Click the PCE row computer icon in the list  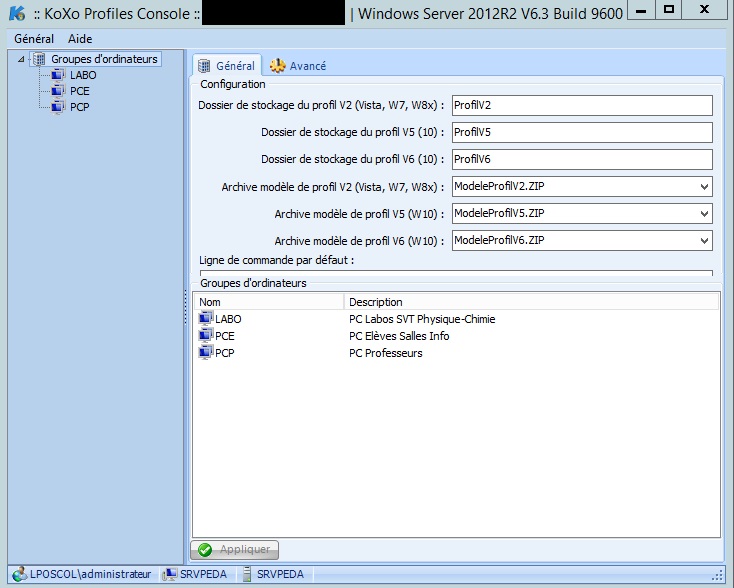pyautogui.click(x=206, y=336)
